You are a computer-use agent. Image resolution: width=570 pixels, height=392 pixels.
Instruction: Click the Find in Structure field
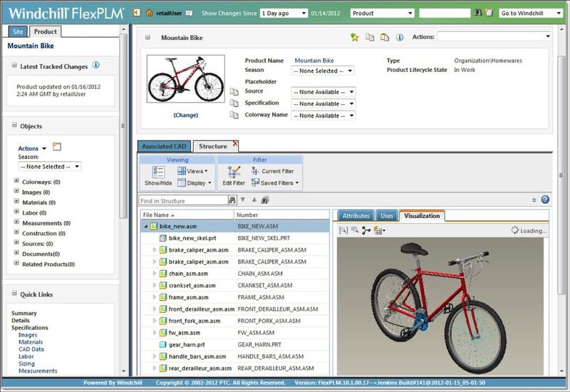(x=183, y=200)
